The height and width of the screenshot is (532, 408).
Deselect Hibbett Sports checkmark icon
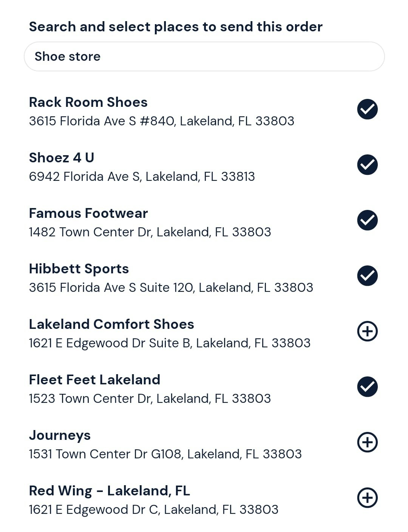pyautogui.click(x=367, y=276)
